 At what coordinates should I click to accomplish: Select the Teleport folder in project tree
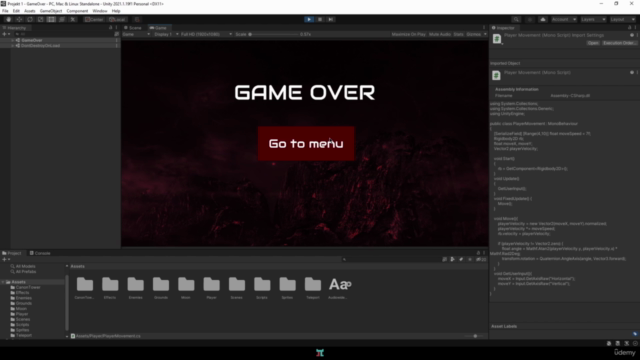[21, 335]
